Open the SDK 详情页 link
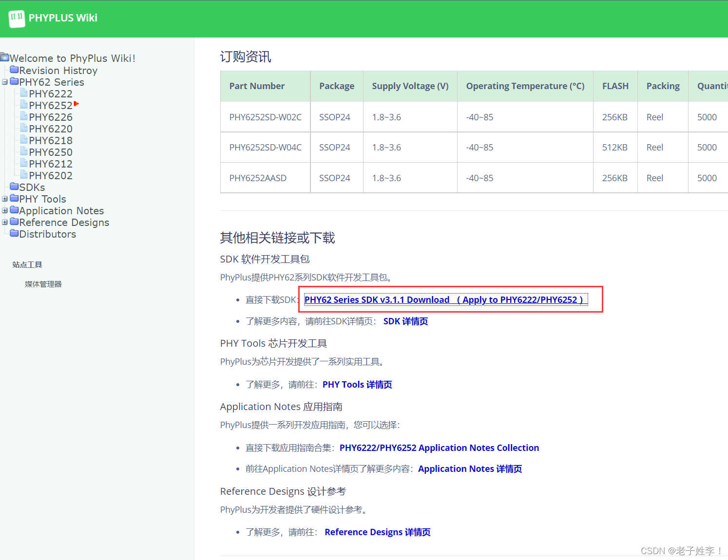This screenshot has height=560, width=728. coord(405,321)
